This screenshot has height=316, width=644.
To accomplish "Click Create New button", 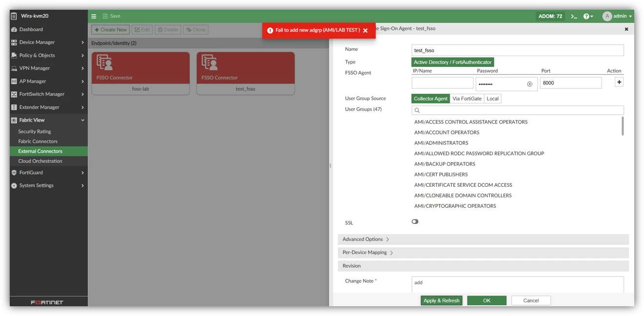I will pos(111,30).
